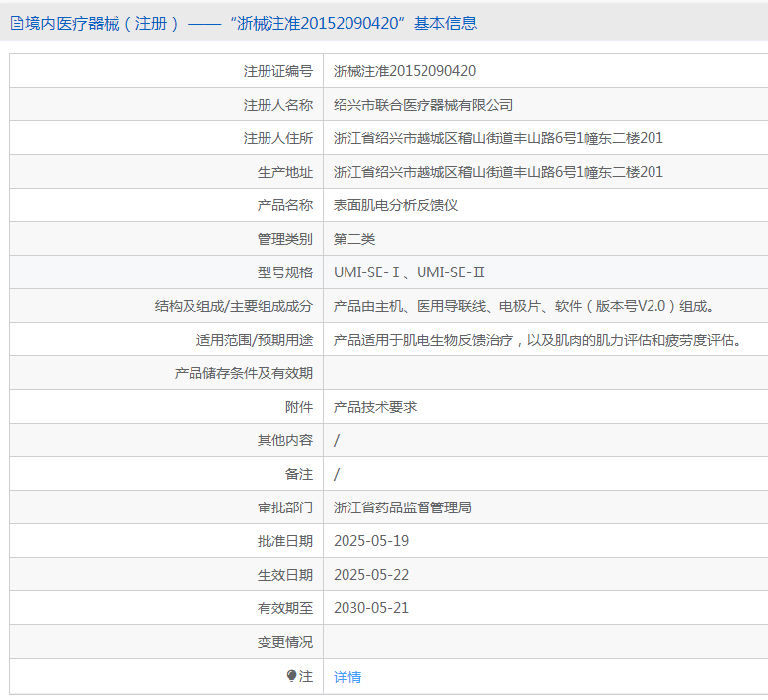
Task: Select management category value 第二类
Action: click(x=354, y=239)
